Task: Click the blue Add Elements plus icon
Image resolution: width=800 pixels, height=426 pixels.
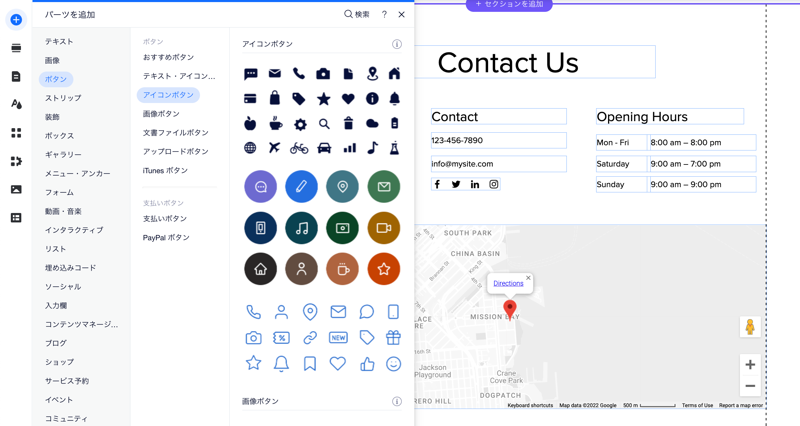Action: 16,20
